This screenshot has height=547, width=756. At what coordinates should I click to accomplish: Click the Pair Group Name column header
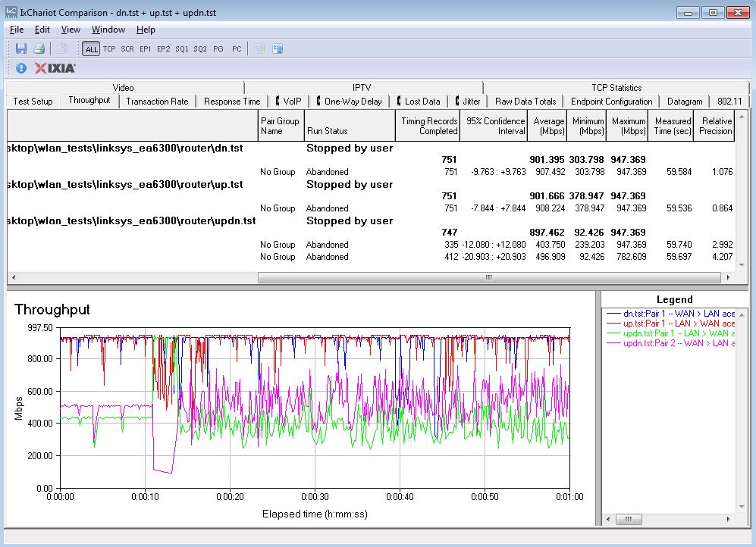click(x=280, y=126)
